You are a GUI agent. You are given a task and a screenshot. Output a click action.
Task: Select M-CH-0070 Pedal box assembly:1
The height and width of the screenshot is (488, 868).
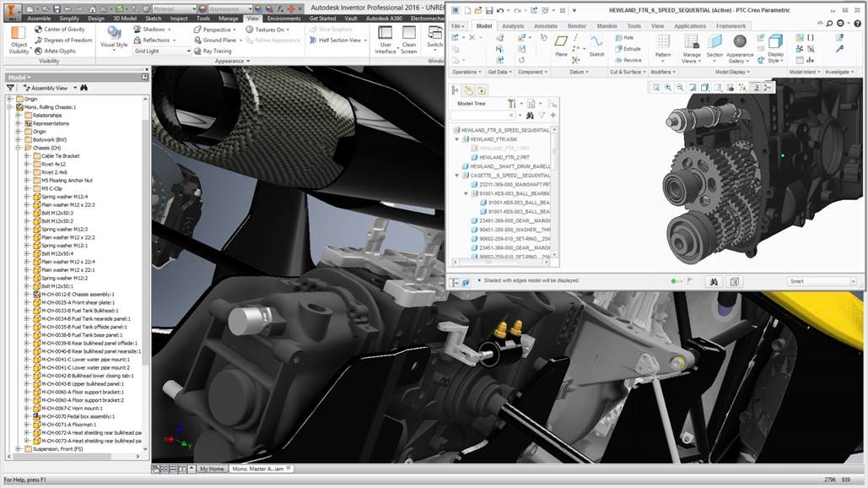click(78, 416)
